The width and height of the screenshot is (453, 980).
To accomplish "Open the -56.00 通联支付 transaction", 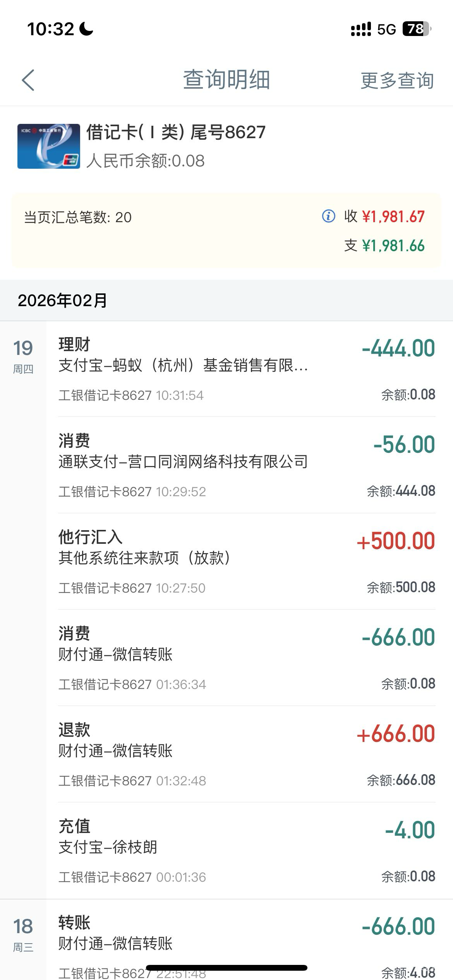I will 246,465.
